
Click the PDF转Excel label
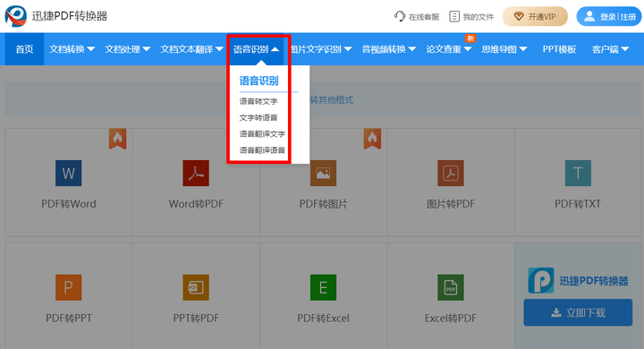coord(323,319)
